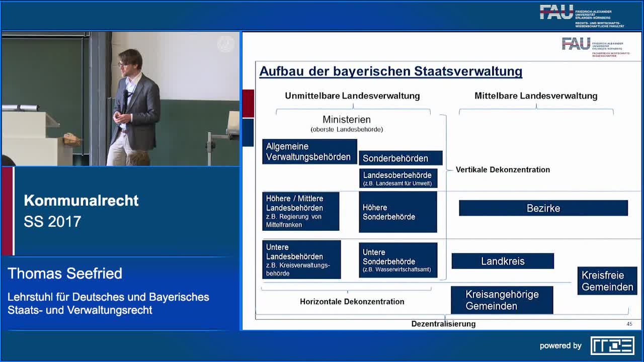Select the Landesoberbehörde box
Image resolution: width=644 pixels, height=362 pixels.
tap(397, 178)
